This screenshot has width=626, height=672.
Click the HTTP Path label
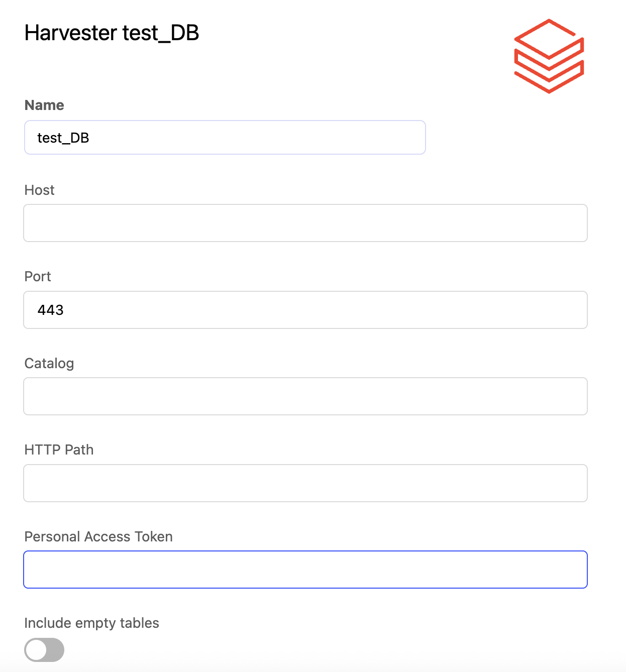coord(59,450)
